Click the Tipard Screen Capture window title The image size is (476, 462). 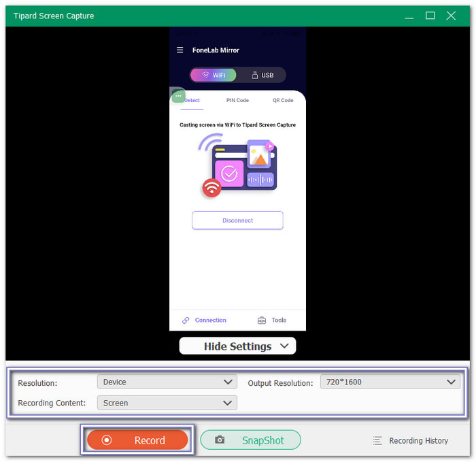54,16
